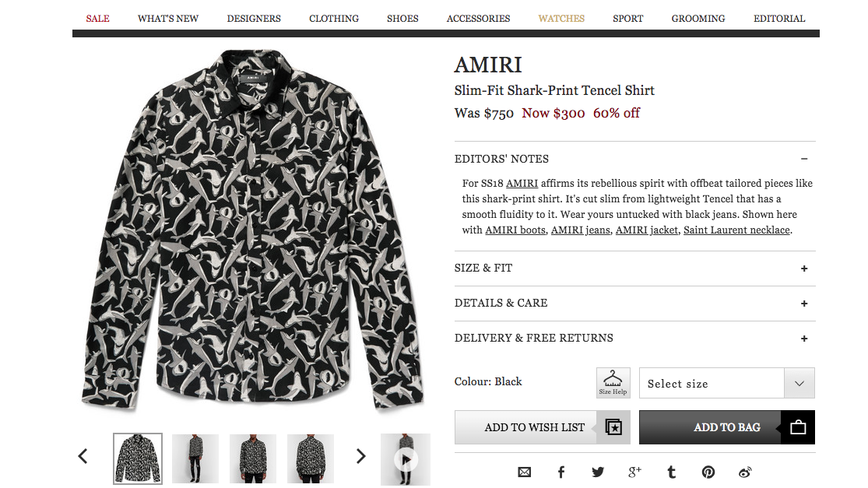Open Size Help hanger icon

[613, 383]
